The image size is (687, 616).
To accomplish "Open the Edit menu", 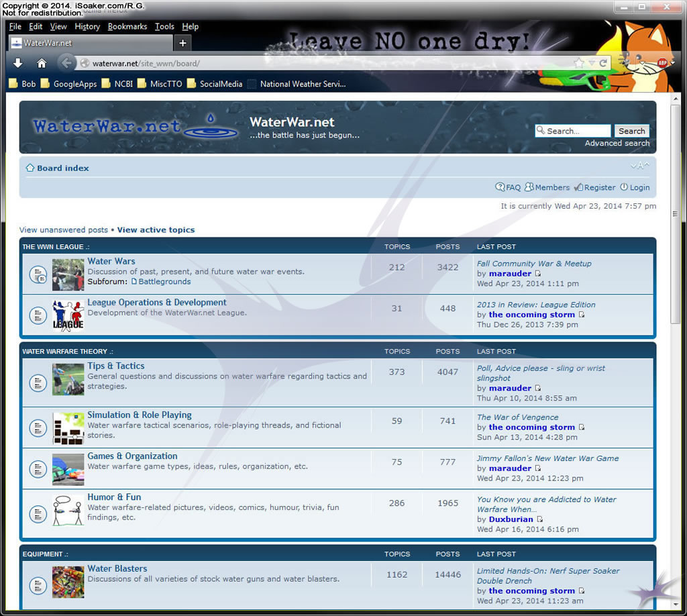I will pos(36,27).
